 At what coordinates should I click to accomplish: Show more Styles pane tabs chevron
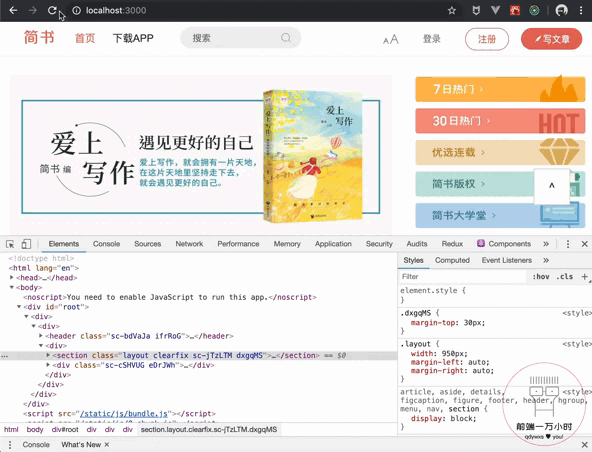pos(546,260)
